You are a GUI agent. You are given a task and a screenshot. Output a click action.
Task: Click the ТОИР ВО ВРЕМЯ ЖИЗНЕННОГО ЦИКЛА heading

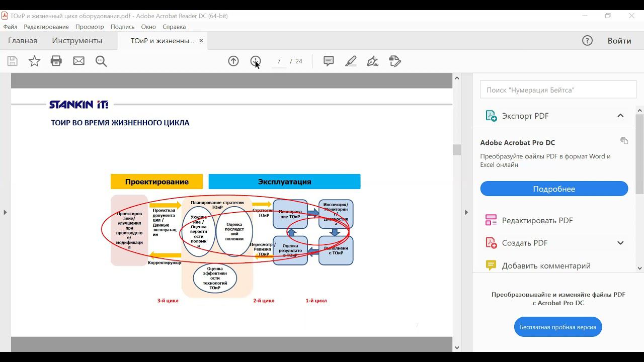[120, 123]
